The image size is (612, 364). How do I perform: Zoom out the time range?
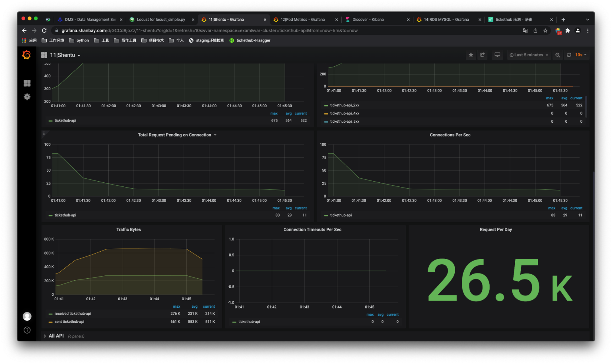point(557,55)
